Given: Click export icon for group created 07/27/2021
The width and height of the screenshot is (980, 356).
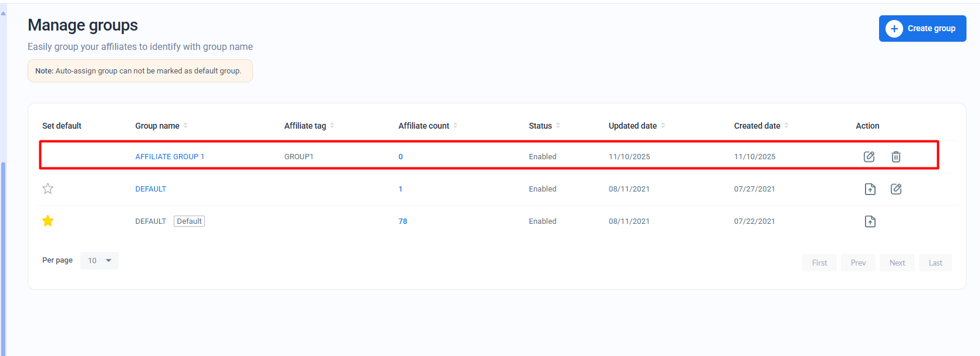Looking at the screenshot, I should [870, 189].
